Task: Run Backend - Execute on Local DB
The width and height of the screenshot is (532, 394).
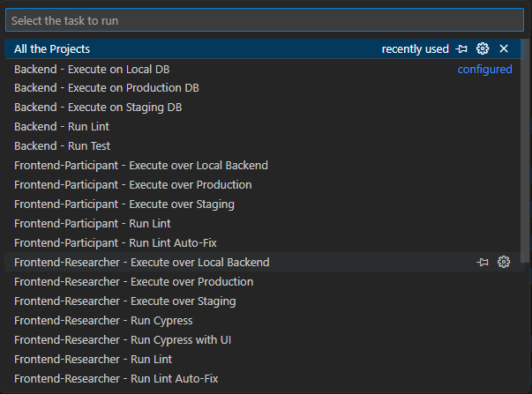Action: (x=262, y=69)
